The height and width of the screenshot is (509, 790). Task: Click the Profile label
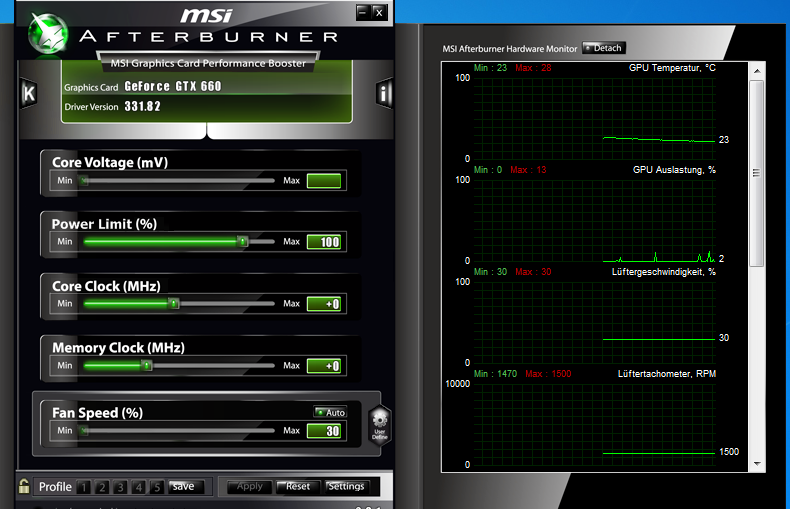(55, 487)
